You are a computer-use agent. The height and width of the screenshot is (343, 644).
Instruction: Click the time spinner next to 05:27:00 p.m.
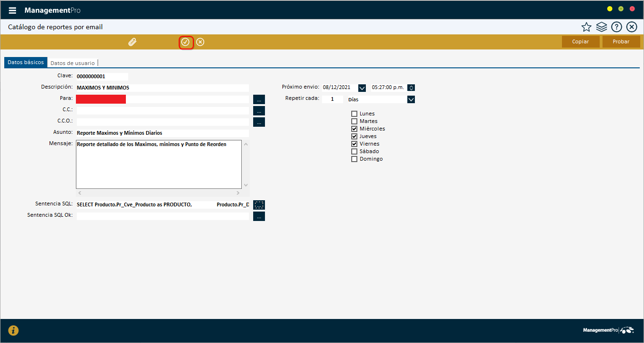pos(411,88)
